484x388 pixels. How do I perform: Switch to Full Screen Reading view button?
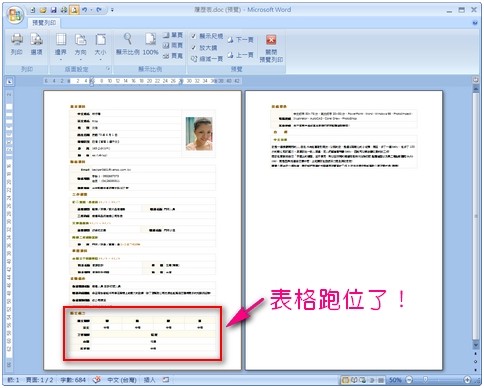[354, 380]
